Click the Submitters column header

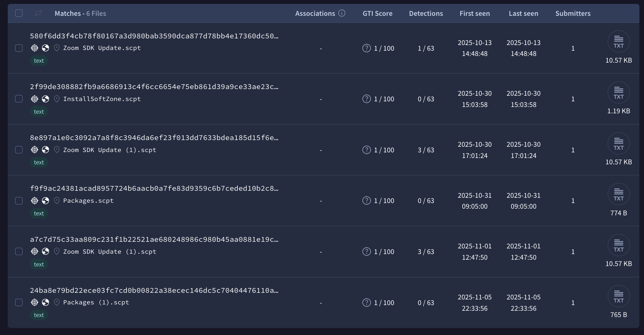(x=573, y=13)
